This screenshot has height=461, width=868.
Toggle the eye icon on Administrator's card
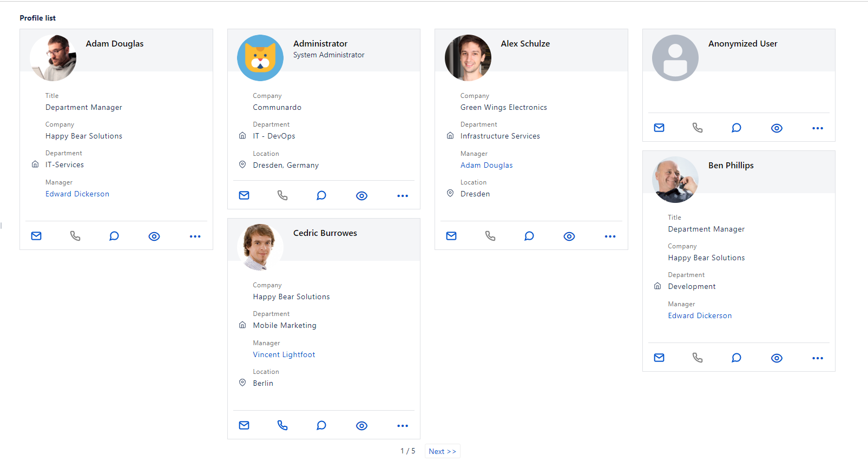pos(362,196)
